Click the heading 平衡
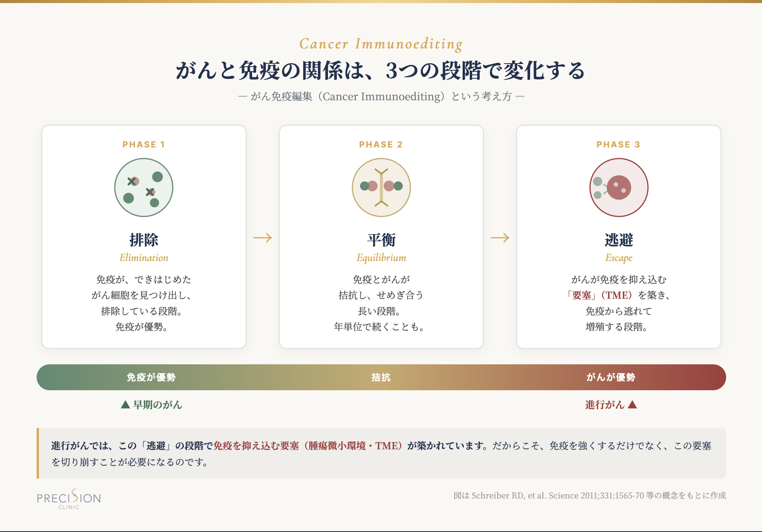This screenshot has height=532, width=762. pos(381,240)
